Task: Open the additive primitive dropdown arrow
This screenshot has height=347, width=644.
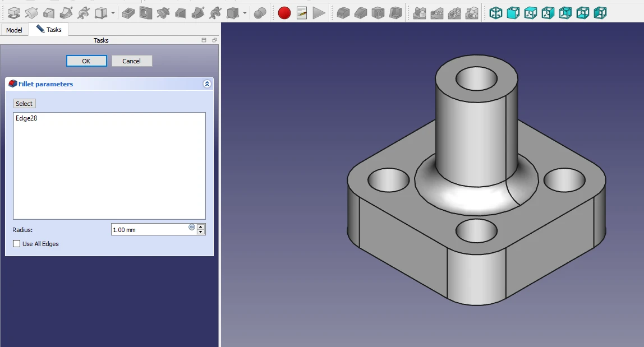Action: 113,12
